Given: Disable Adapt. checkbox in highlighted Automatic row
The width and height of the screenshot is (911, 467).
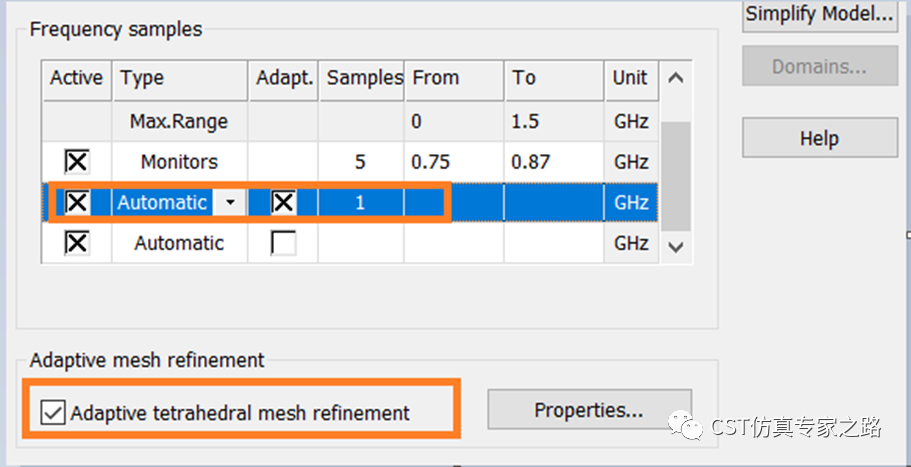Looking at the screenshot, I should [284, 202].
